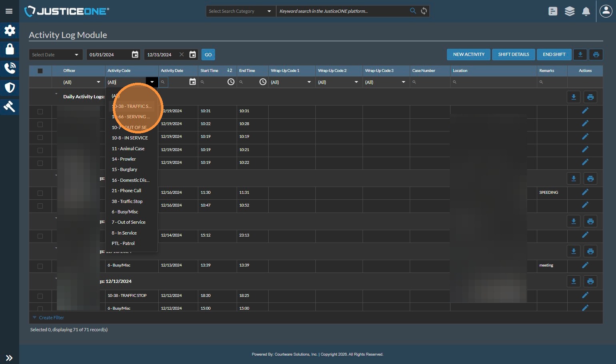Viewport: 616px width, 364px height.
Task: Open the gavel court module icon
Action: pos(10,106)
